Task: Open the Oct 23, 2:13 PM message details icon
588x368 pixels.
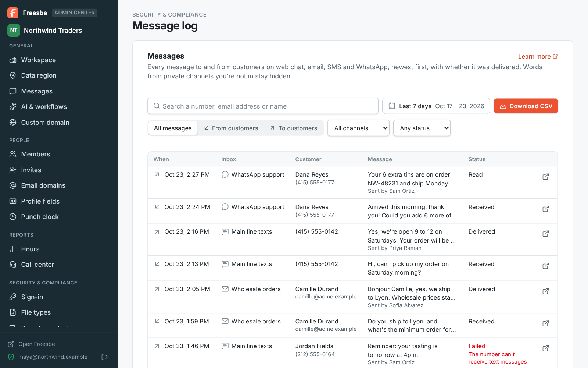Action: tap(546, 266)
